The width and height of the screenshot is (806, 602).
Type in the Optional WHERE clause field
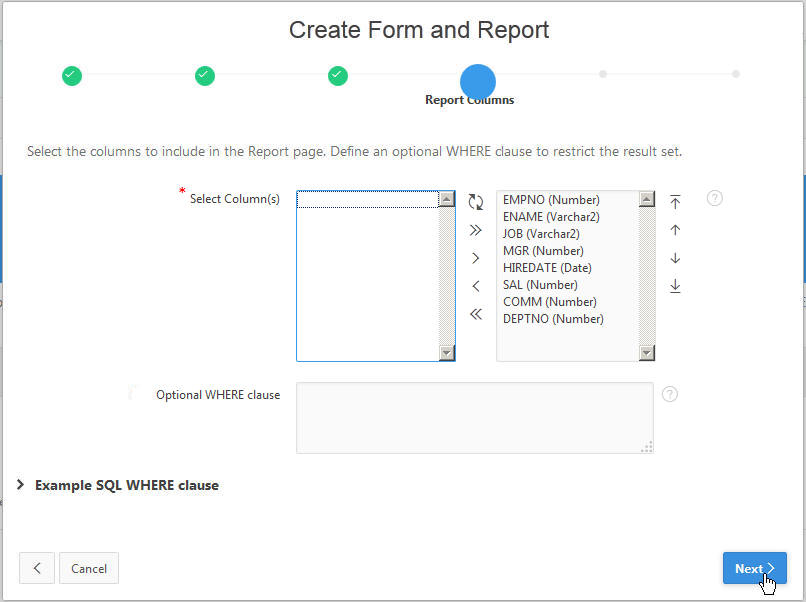(474, 417)
